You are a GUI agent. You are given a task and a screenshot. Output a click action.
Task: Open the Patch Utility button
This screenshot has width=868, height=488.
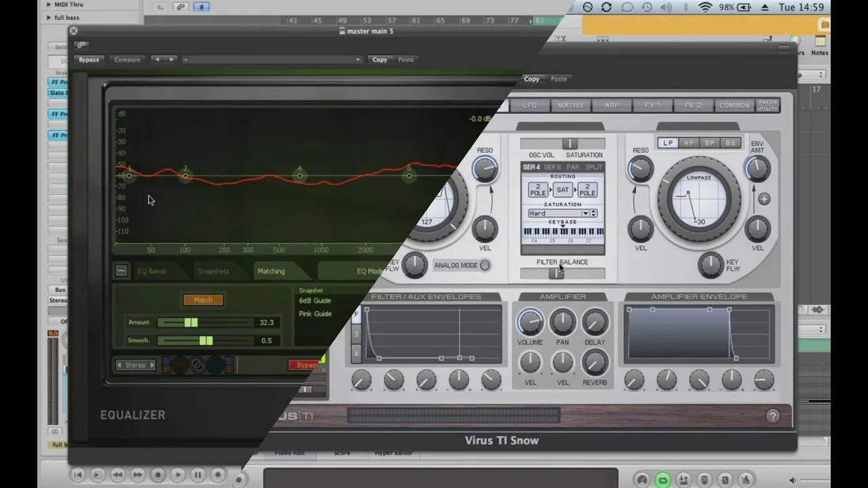pyautogui.click(x=768, y=106)
